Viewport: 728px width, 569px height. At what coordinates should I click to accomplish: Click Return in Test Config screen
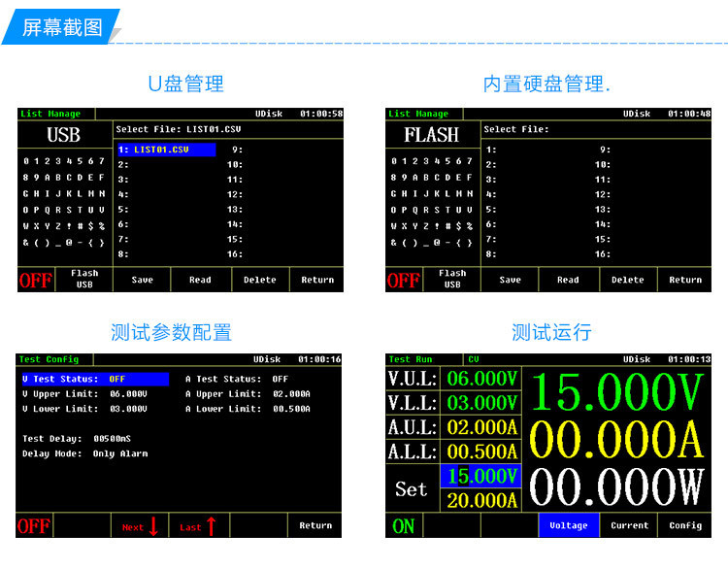click(315, 525)
